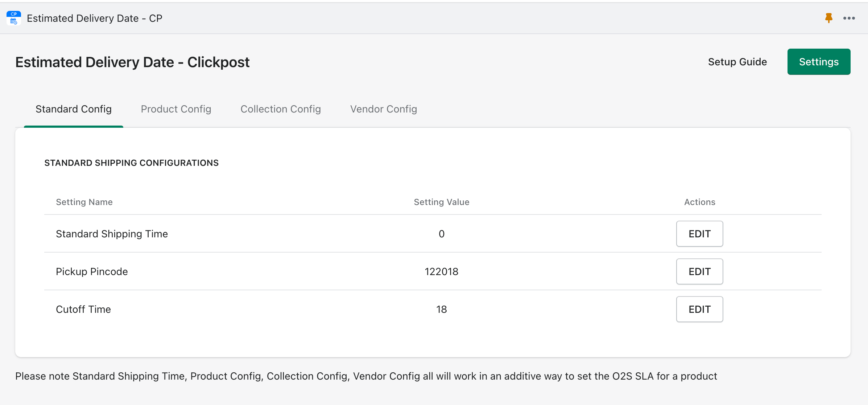This screenshot has height=405, width=868.
Task: Switch to the Product Config tab
Action: click(176, 109)
